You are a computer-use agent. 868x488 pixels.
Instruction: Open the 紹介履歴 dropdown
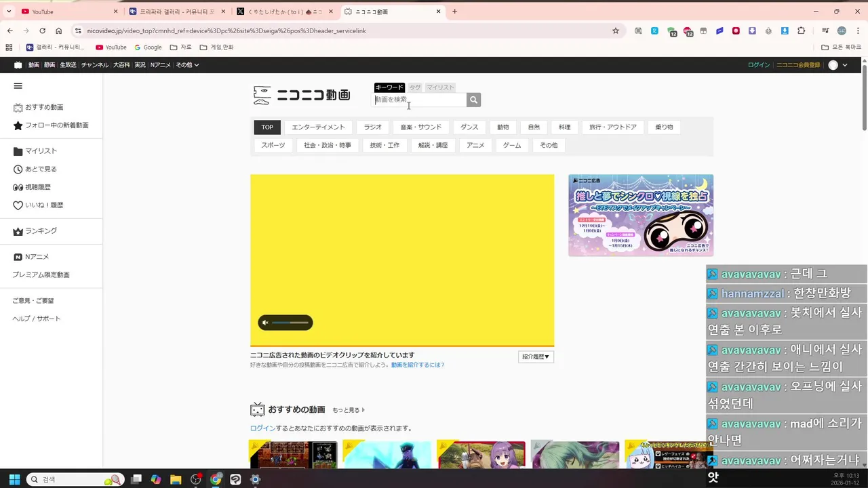(536, 357)
